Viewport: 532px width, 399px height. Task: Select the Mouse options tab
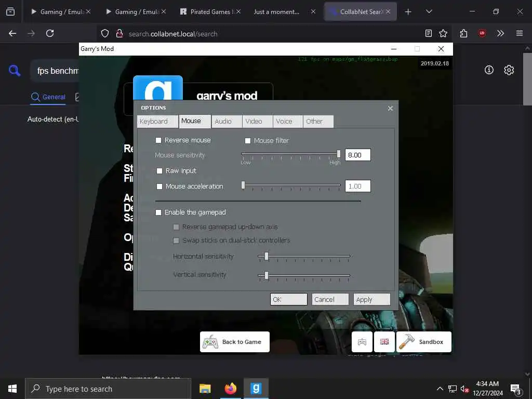pos(195,121)
